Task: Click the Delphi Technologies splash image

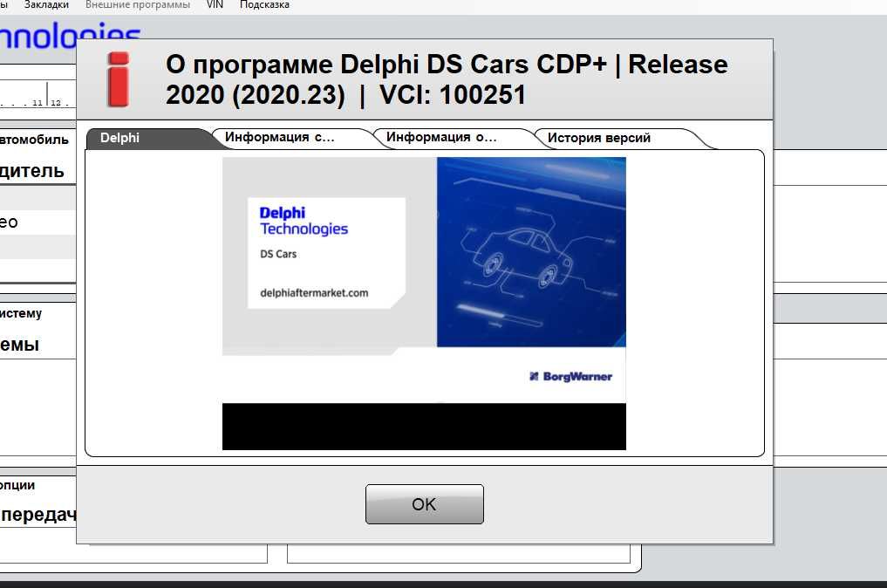Action: 424,304
